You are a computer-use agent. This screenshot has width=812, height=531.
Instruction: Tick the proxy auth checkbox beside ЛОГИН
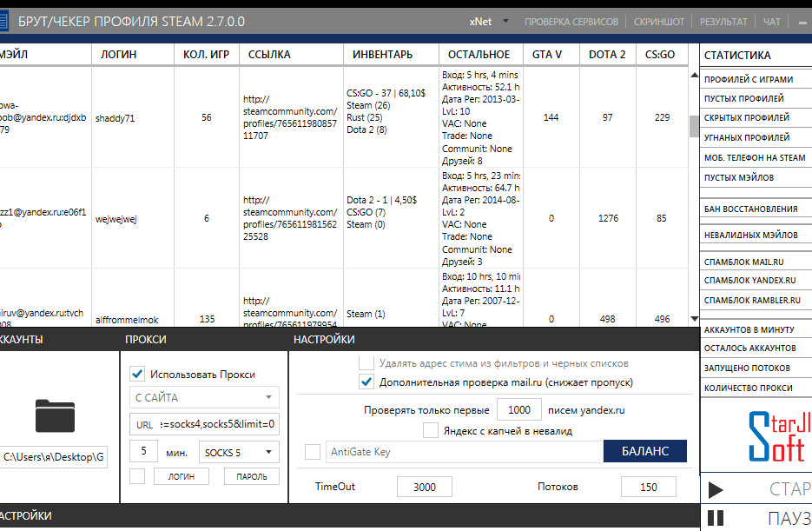click(137, 476)
